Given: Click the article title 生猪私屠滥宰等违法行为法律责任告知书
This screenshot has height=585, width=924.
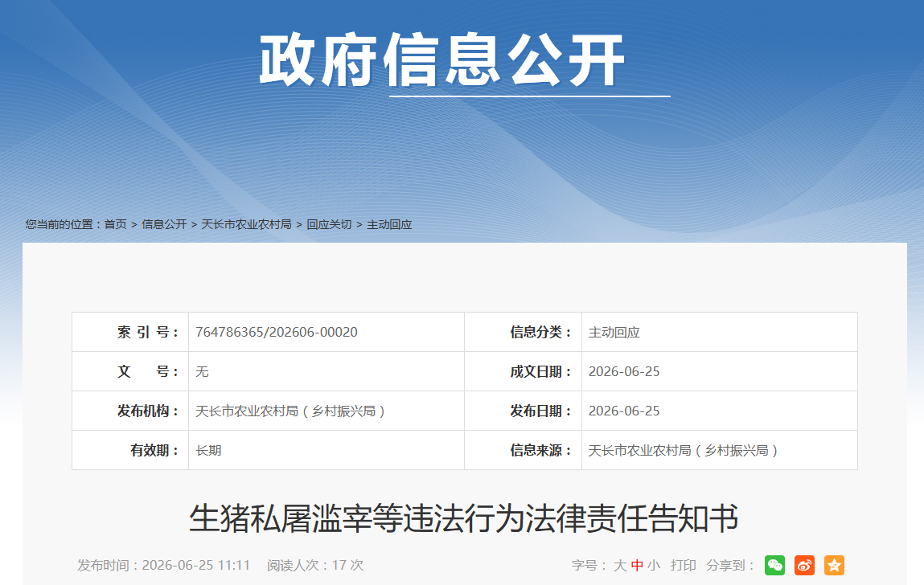Looking at the screenshot, I should (464, 518).
